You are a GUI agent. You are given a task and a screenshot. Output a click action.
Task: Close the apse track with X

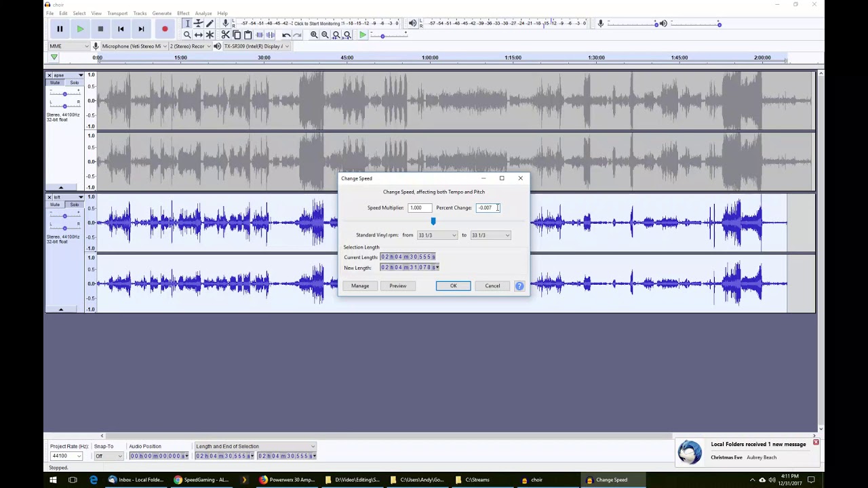point(50,75)
